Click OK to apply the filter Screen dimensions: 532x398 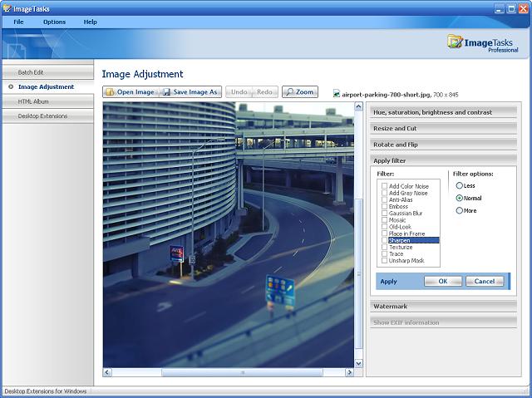(x=442, y=282)
